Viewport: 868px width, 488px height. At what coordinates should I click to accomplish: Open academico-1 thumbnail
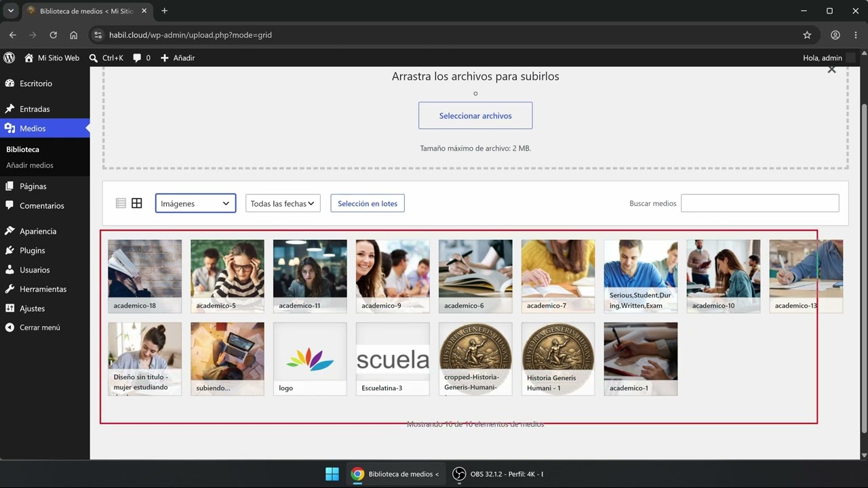(x=641, y=359)
